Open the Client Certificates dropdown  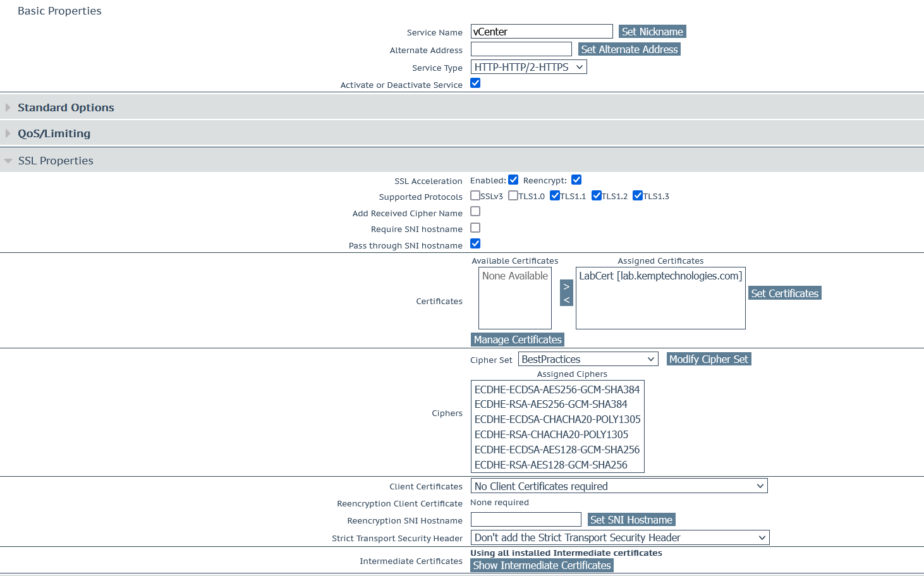click(x=619, y=486)
